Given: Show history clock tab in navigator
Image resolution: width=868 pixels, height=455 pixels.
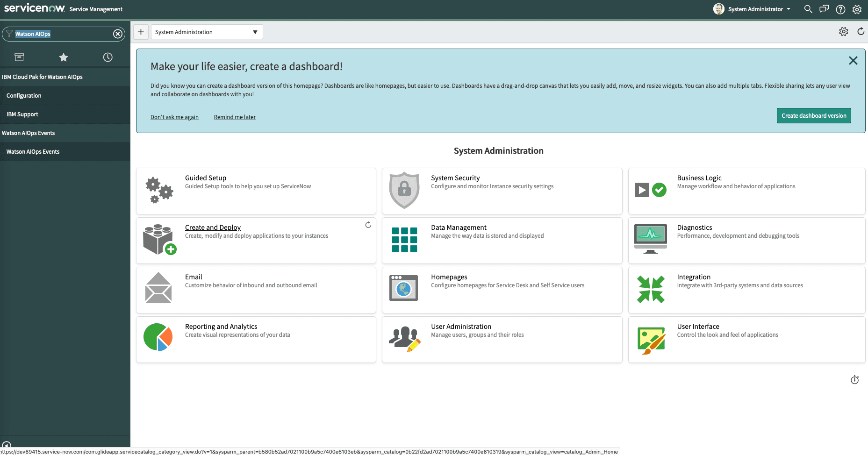Looking at the screenshot, I should [x=108, y=57].
